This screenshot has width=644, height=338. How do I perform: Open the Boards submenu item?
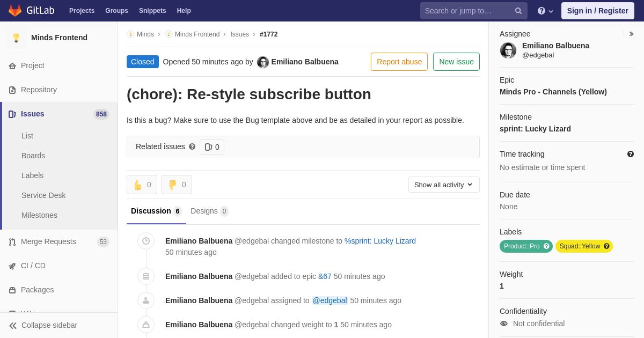tap(33, 156)
